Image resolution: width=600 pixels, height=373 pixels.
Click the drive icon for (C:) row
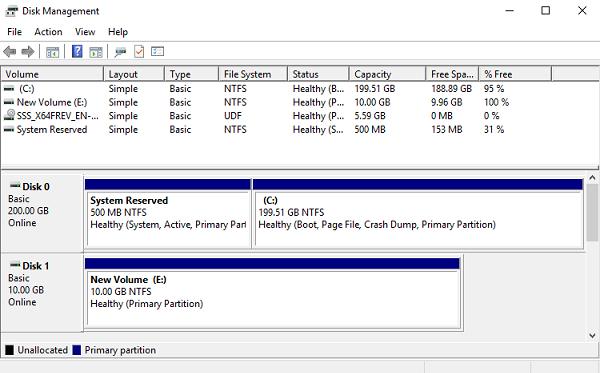[9, 89]
